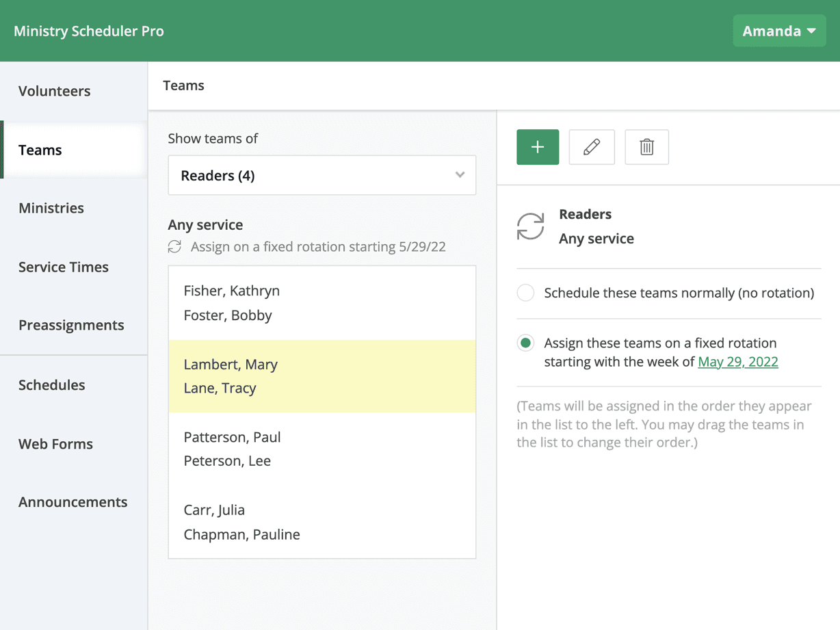The image size is (840, 630).
Task: Click 'Assign on a fixed rotation starting 5/29/22' text
Action: point(318,247)
